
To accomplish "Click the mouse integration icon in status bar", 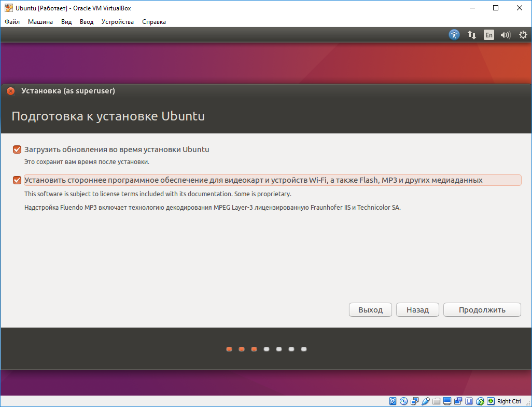I will click(x=480, y=401).
